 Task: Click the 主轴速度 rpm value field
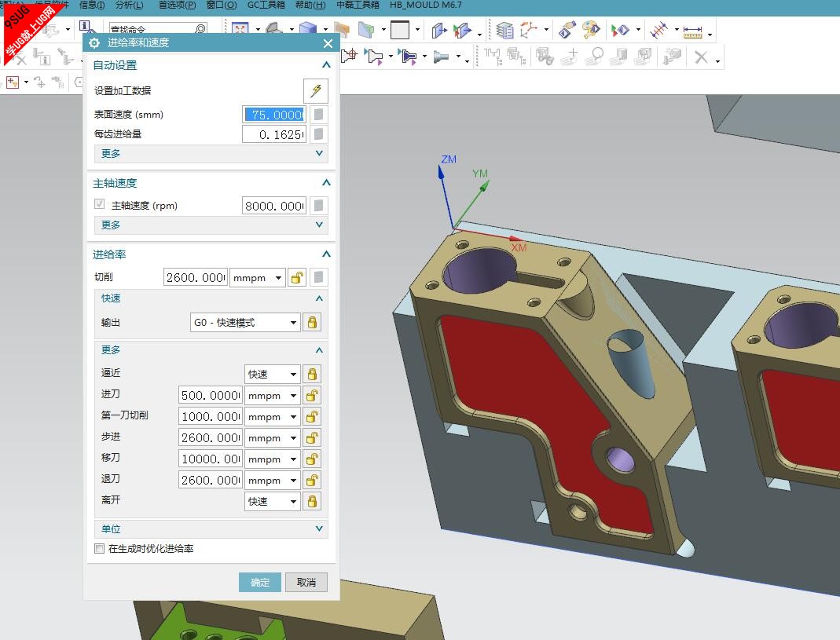pos(274,206)
